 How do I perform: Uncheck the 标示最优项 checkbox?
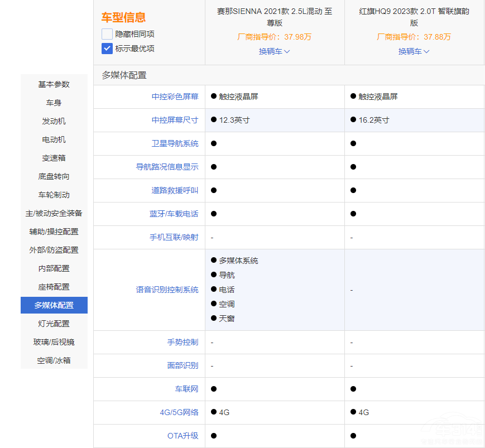107,49
